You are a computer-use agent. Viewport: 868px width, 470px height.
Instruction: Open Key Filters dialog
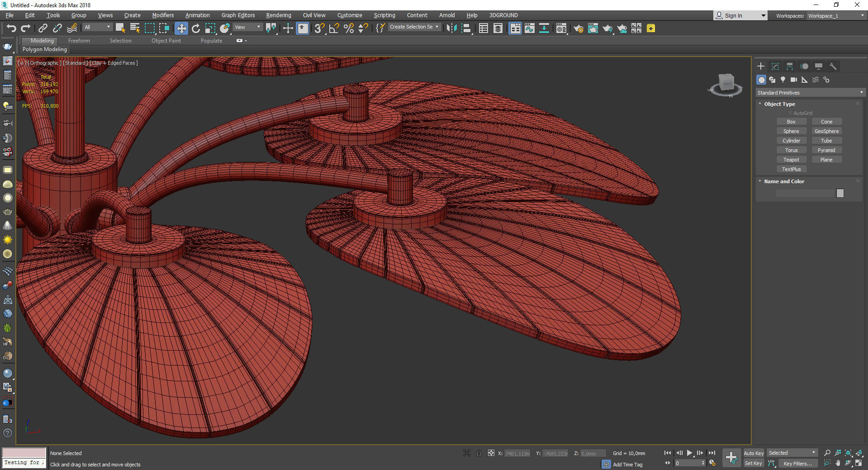[797, 463]
